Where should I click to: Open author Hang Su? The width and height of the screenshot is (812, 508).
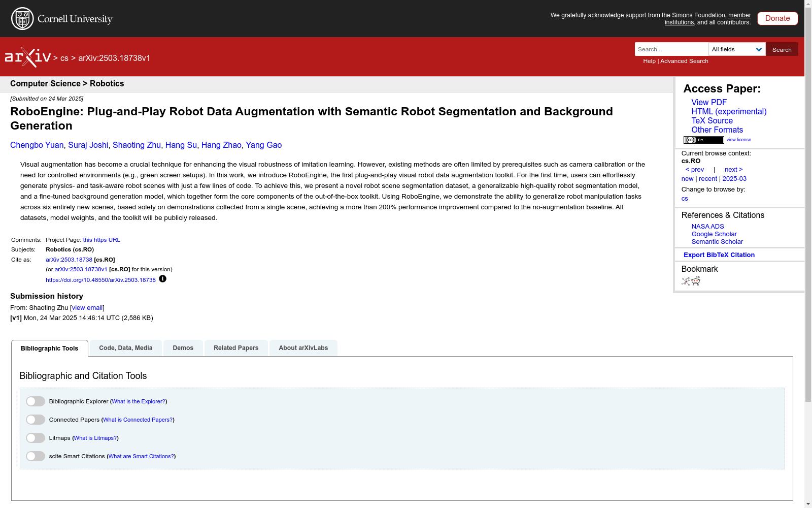click(x=181, y=145)
